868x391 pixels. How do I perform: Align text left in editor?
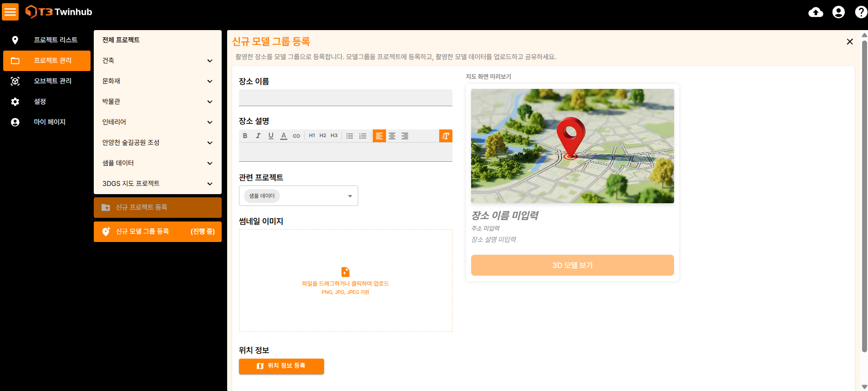(379, 136)
